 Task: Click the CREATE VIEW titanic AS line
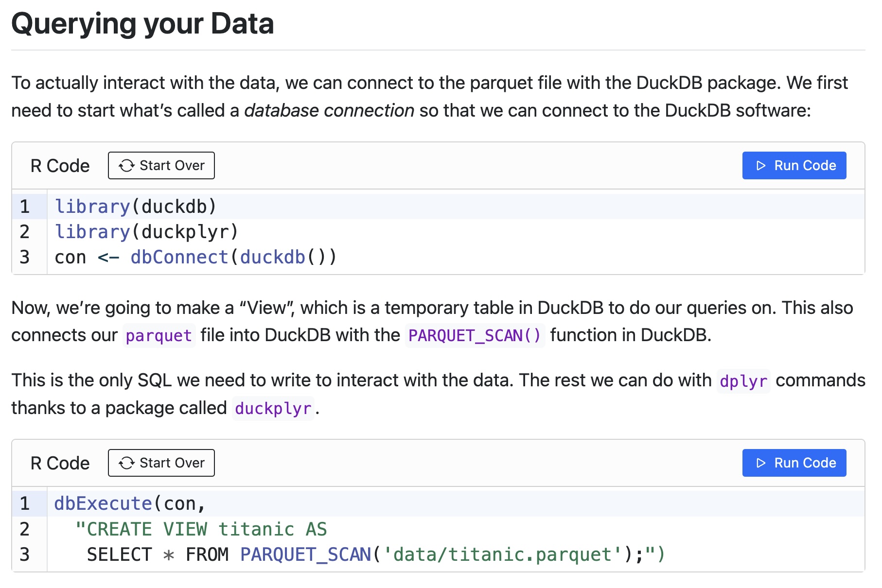pos(201,529)
